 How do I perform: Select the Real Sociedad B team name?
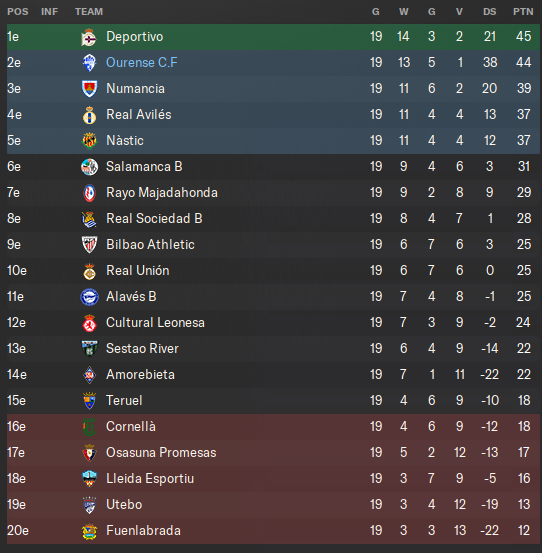point(154,219)
